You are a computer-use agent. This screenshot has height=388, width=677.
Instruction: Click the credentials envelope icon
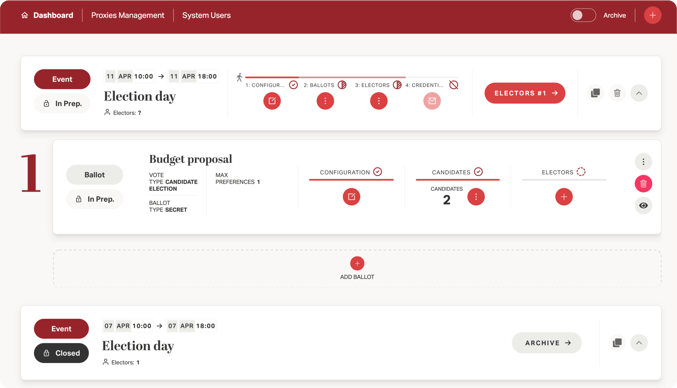point(432,101)
